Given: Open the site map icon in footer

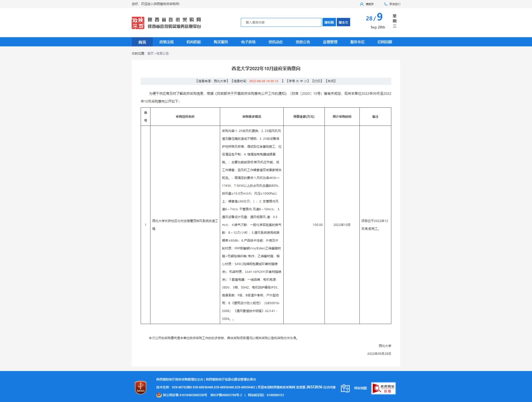Looking at the screenshot, I should tap(345, 388).
